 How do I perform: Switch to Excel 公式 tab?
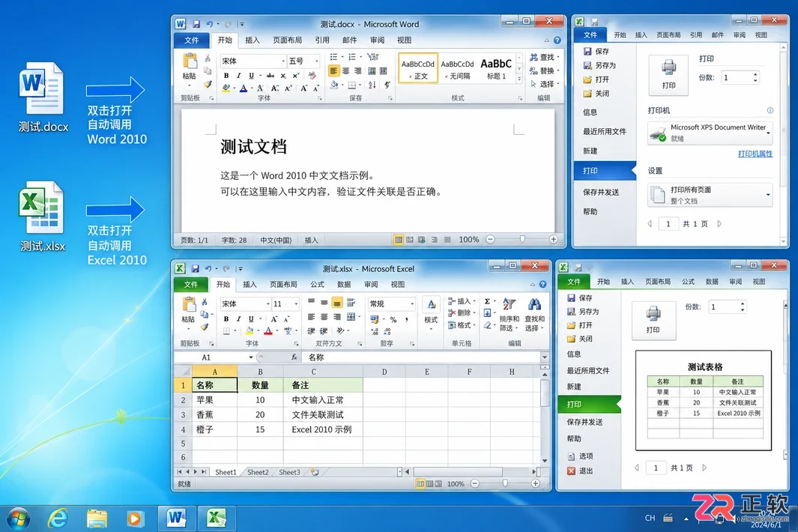click(317, 285)
